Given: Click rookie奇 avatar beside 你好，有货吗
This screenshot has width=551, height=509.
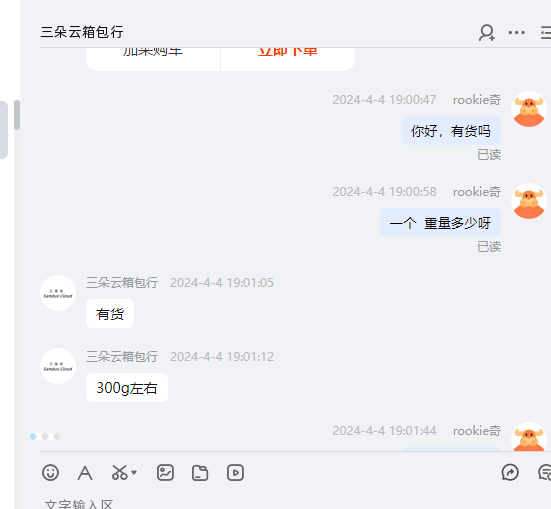Looking at the screenshot, I should click(529, 109).
